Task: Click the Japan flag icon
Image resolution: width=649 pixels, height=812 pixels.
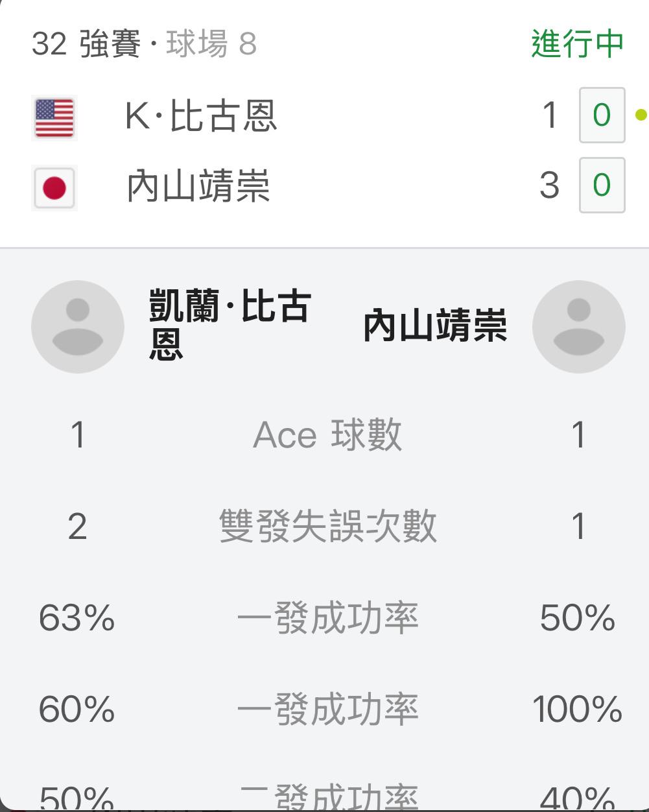Action: click(x=54, y=188)
